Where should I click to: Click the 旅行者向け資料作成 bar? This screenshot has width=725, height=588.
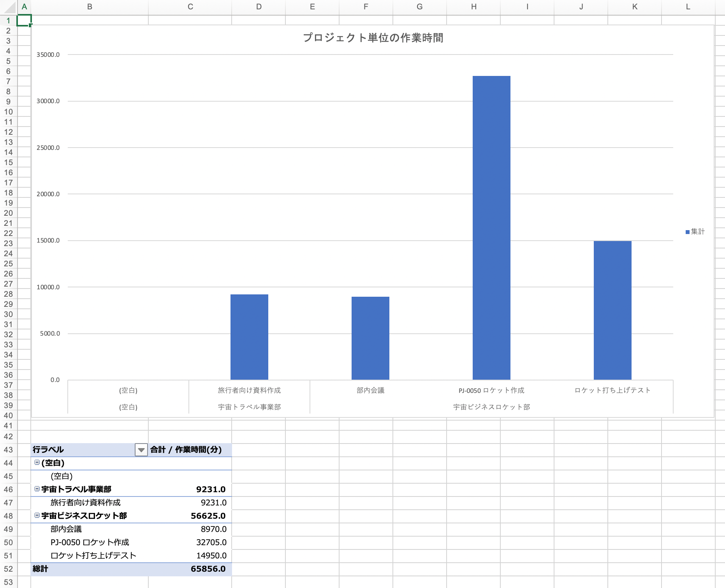[x=249, y=337]
